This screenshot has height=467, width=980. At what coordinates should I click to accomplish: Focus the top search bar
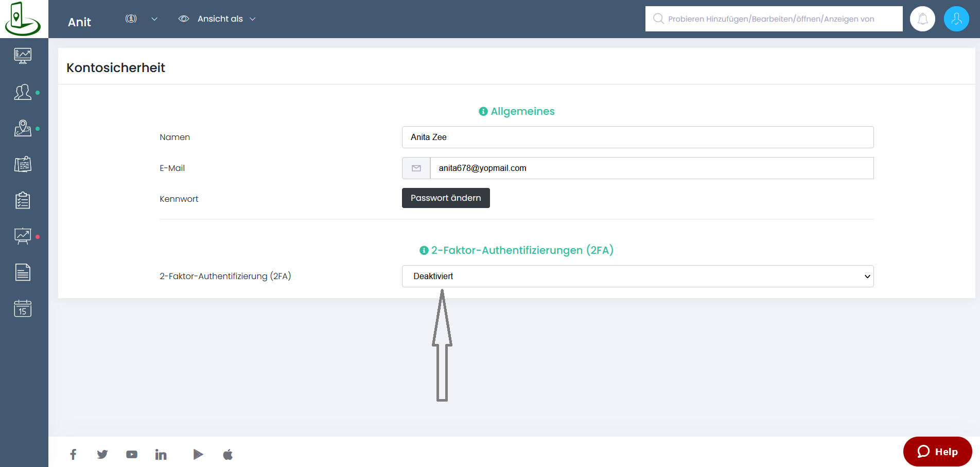(774, 19)
